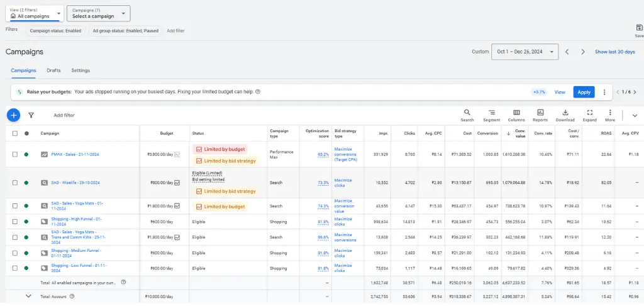Check the SAD - Wiselife campaign checkbox
Screen dimensions: 644x306
15,183
